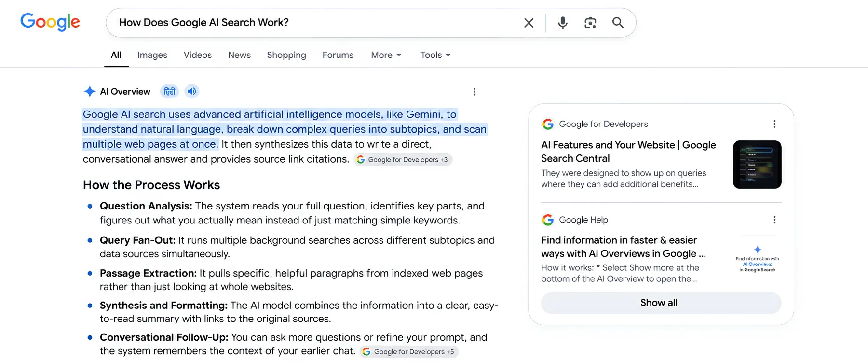
Task: Listen to AI Overview with speaker icon
Action: pos(192,91)
